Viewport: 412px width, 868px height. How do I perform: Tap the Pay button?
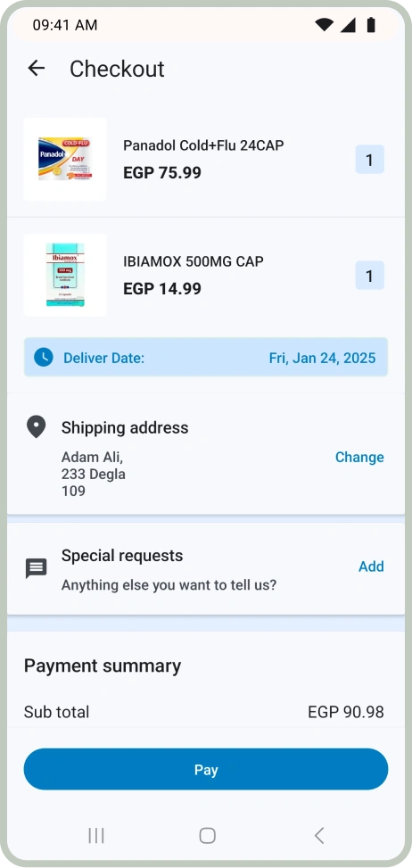coord(206,770)
